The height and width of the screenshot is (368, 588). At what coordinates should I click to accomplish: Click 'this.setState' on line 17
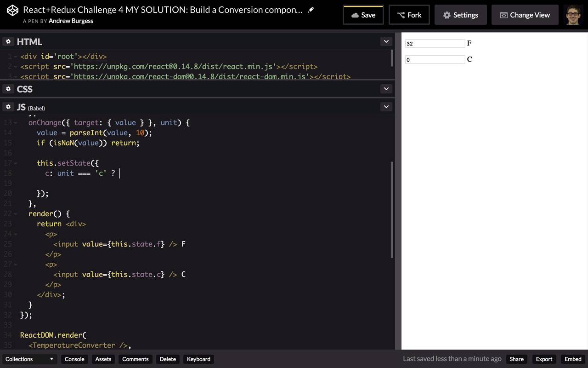tap(63, 163)
